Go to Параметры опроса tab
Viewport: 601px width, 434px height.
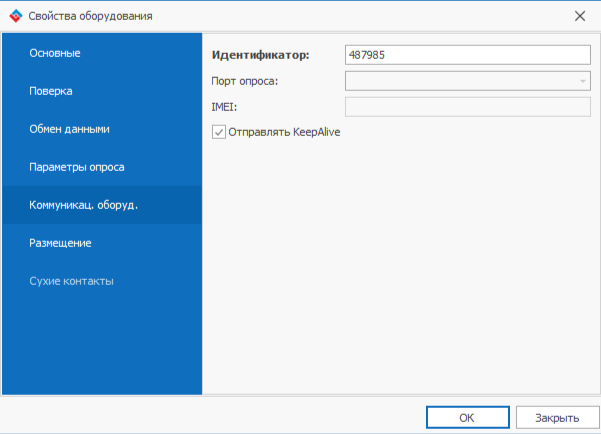coord(76,167)
